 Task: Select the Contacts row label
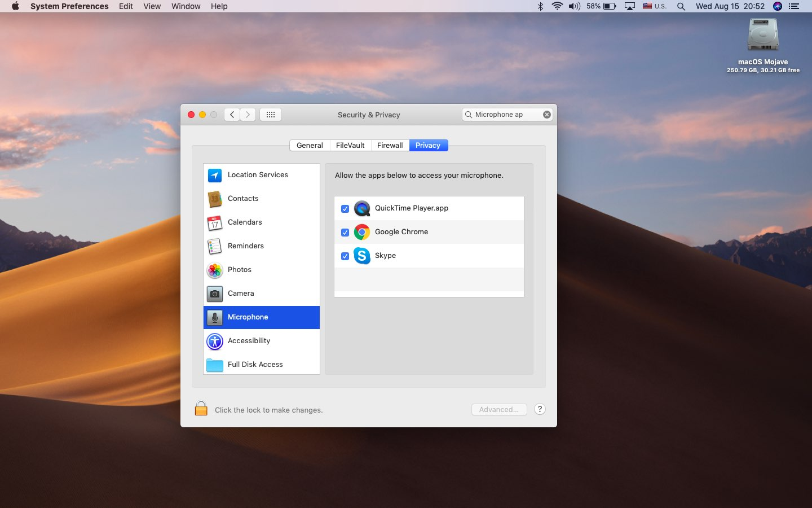coord(243,199)
